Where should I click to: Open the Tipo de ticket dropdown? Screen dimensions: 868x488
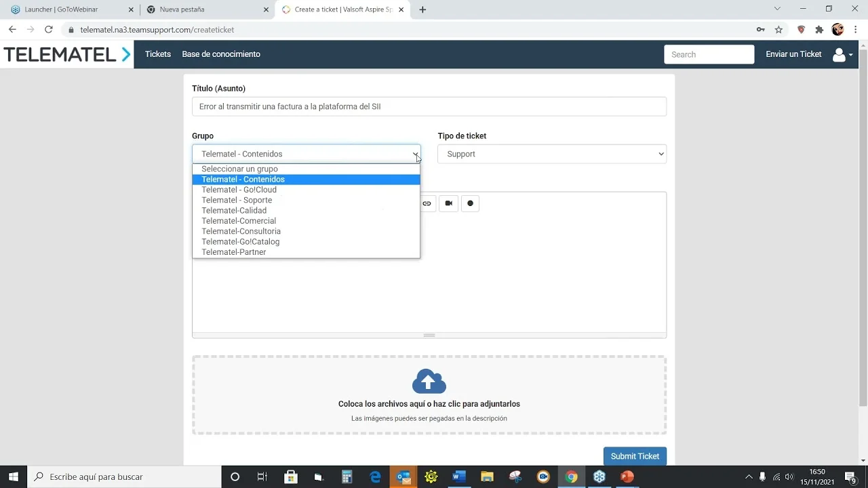point(552,154)
